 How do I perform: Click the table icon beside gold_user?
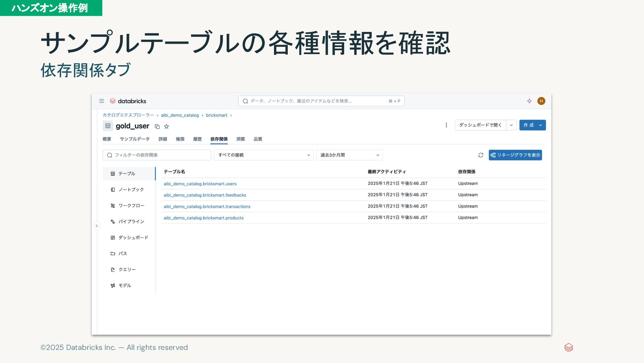[x=108, y=126]
